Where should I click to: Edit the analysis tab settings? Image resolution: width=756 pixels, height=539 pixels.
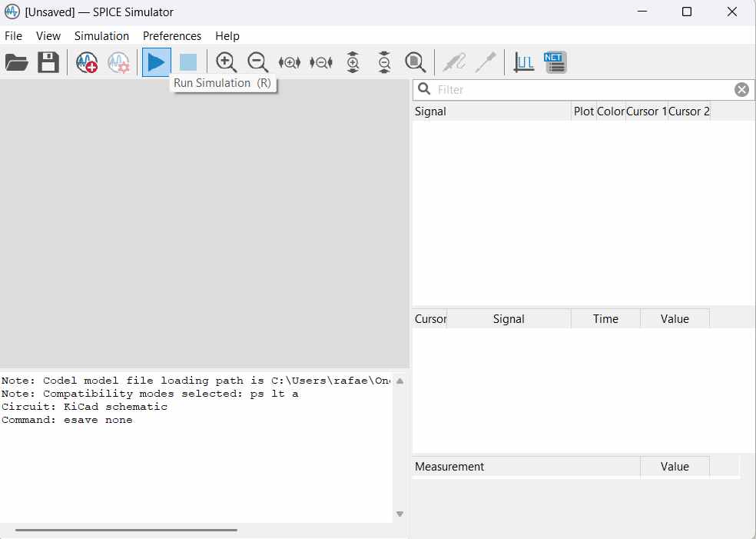point(118,63)
